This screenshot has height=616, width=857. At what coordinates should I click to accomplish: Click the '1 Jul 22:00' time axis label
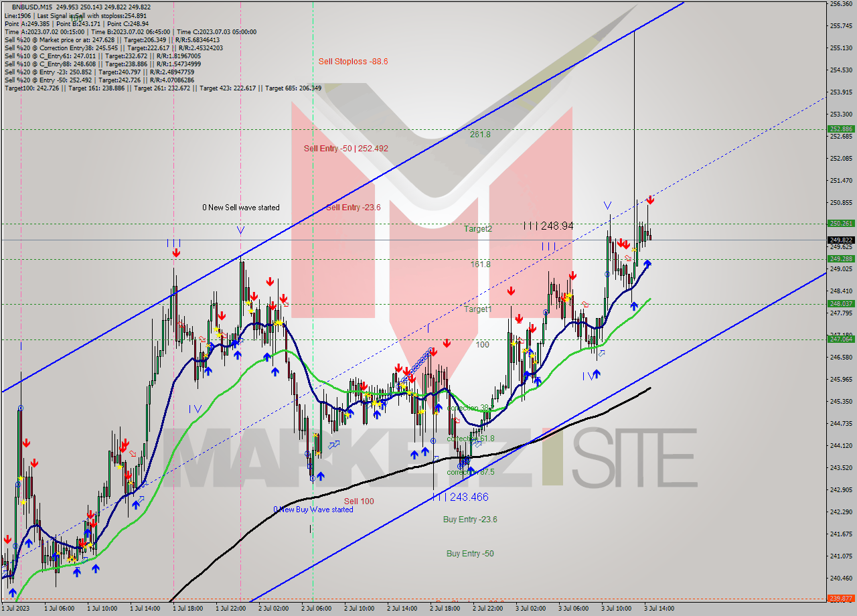[230, 609]
